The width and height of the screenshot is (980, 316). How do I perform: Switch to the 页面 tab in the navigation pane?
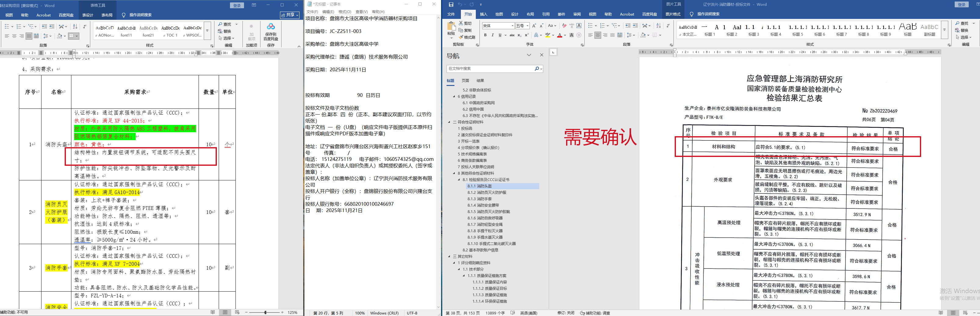[465, 81]
